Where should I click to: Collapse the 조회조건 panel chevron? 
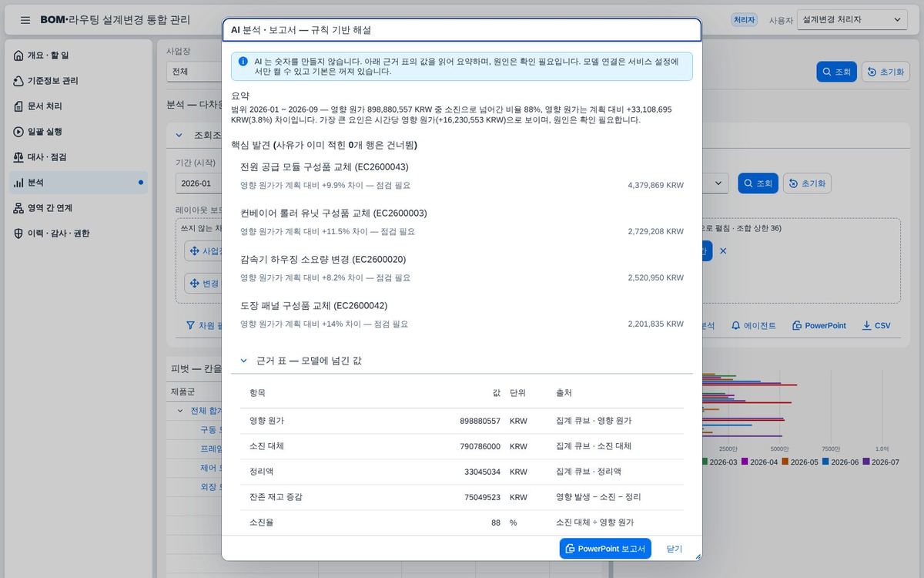179,135
